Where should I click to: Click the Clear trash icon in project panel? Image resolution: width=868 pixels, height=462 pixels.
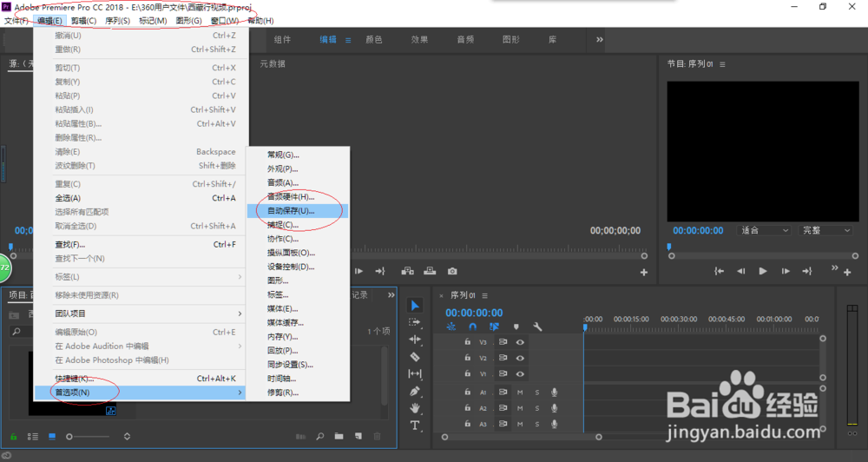pos(377,437)
